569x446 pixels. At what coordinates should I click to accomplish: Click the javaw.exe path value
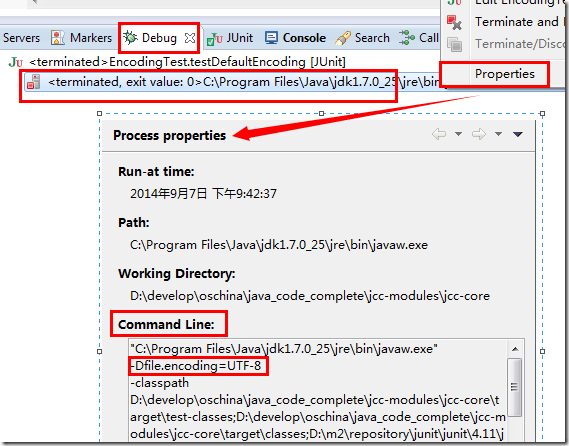click(x=279, y=245)
